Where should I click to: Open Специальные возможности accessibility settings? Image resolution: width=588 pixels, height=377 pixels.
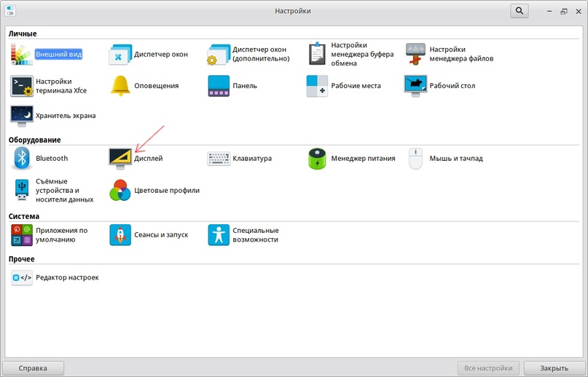click(219, 235)
